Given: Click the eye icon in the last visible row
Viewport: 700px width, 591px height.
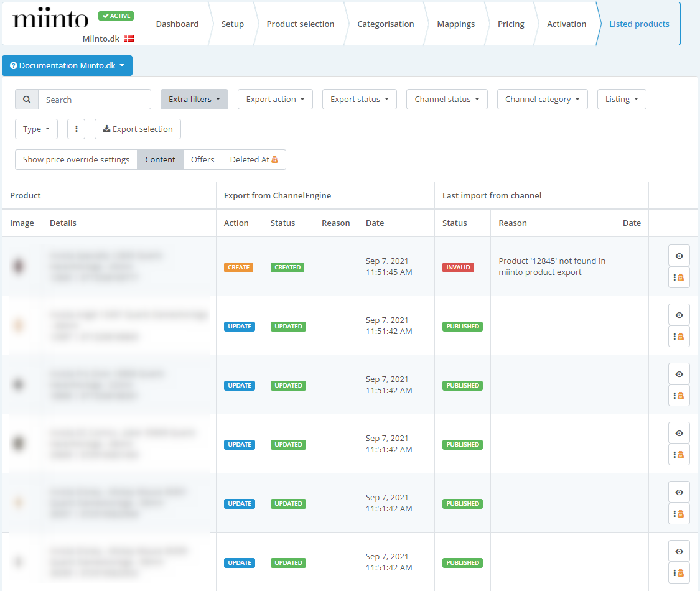Looking at the screenshot, I should [679, 551].
